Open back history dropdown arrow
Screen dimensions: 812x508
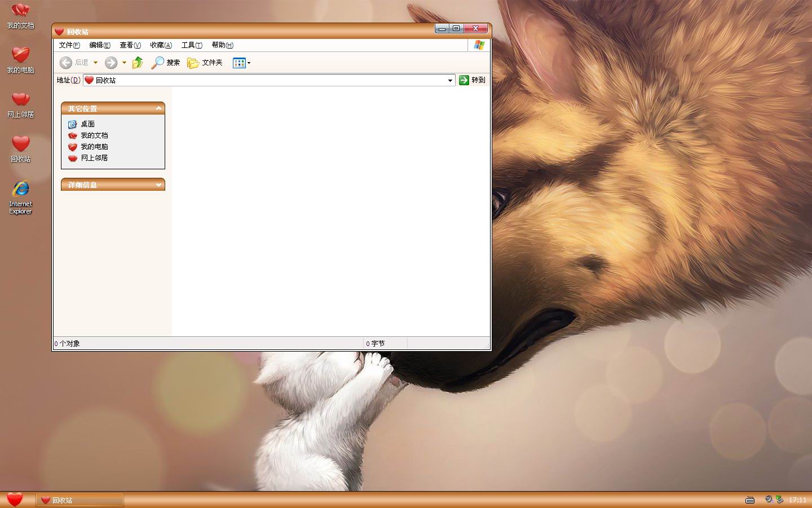pyautogui.click(x=95, y=63)
